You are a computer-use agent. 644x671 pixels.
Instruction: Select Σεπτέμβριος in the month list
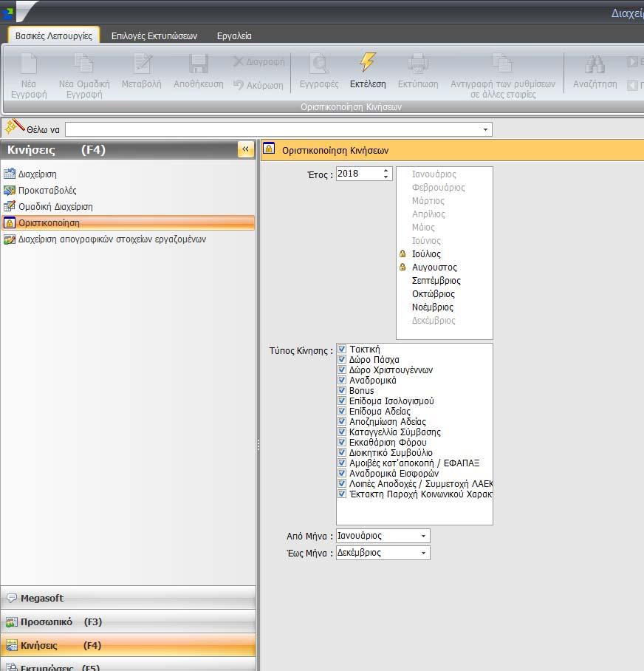(x=436, y=280)
